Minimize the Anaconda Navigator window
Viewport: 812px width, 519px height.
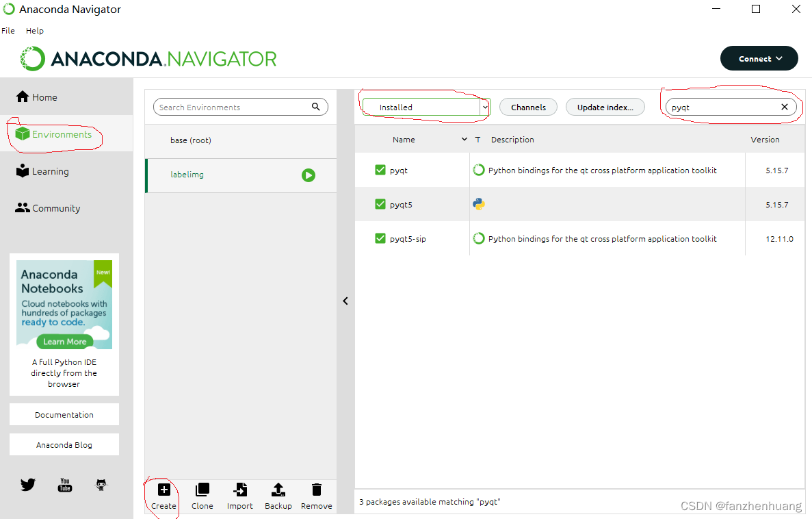pyautogui.click(x=716, y=9)
